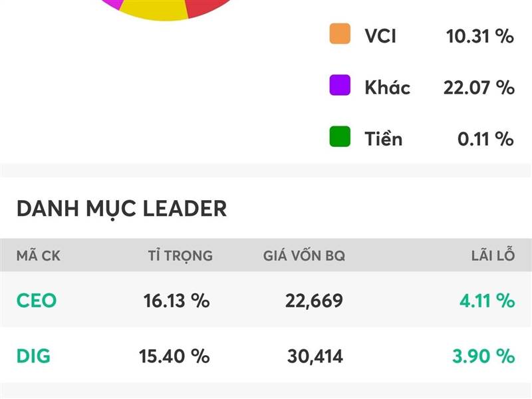The image size is (532, 399).
Task: Tap the red slice of the pie chart
Action: [x=203, y=8]
